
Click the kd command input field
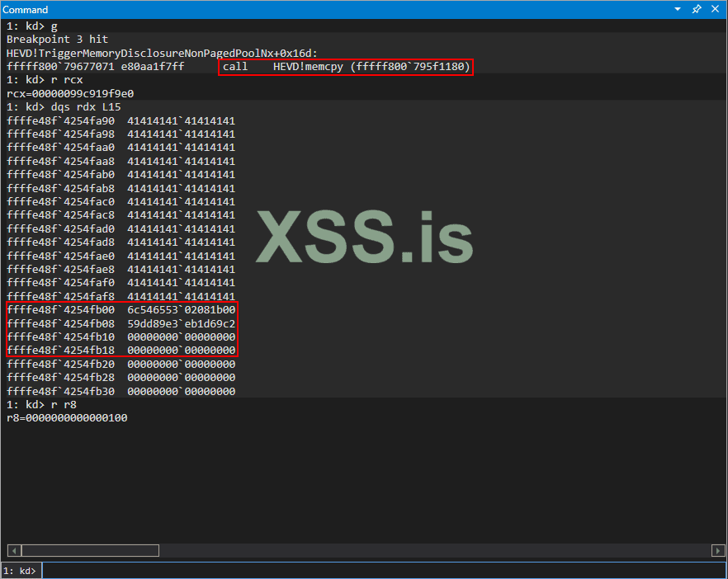[384, 570]
